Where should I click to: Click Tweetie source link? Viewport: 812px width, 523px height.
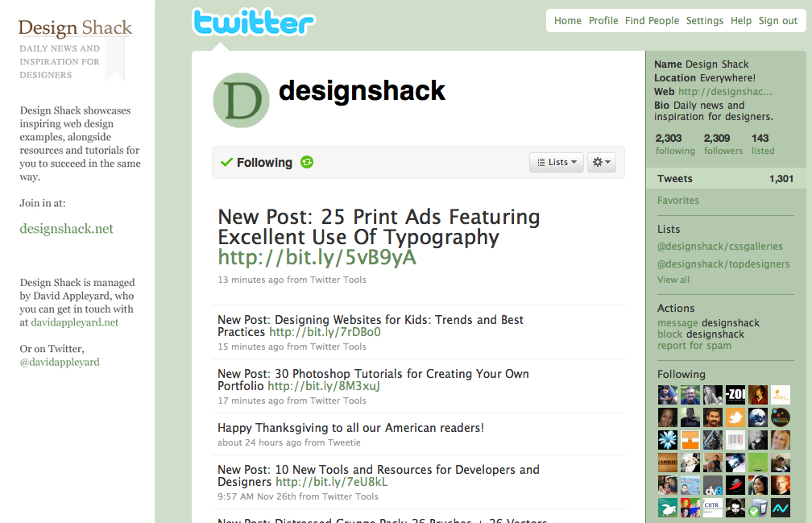[344, 442]
